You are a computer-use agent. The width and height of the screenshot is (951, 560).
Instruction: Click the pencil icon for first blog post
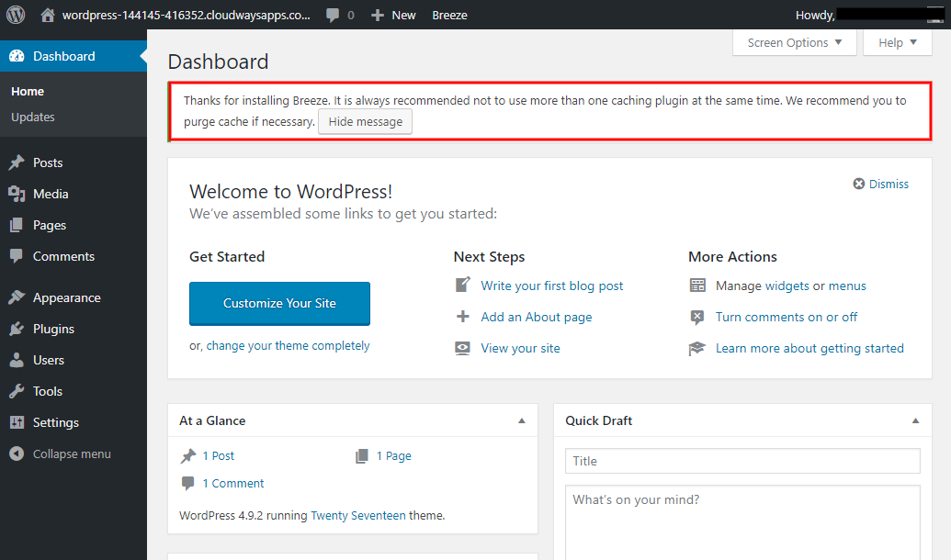click(x=463, y=285)
